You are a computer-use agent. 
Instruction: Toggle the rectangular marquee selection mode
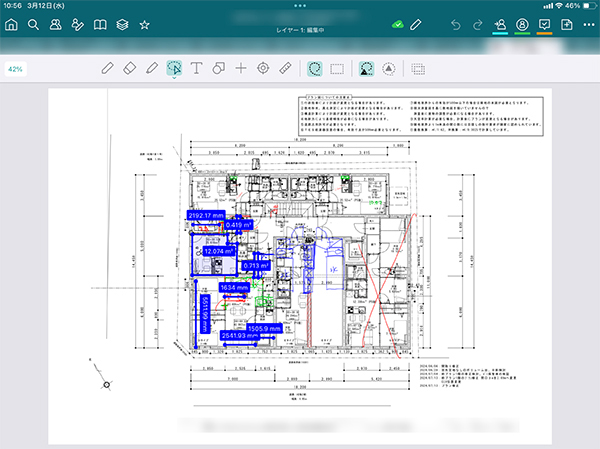pos(338,68)
